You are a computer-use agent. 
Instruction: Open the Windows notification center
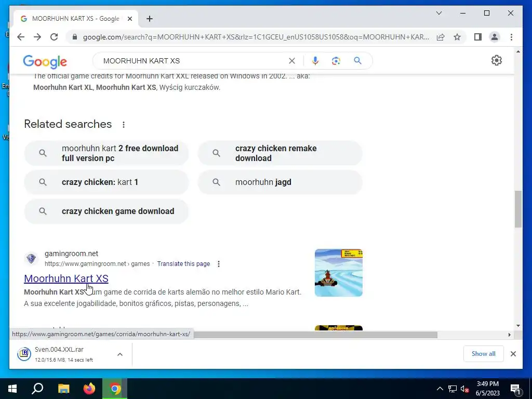coord(515,389)
